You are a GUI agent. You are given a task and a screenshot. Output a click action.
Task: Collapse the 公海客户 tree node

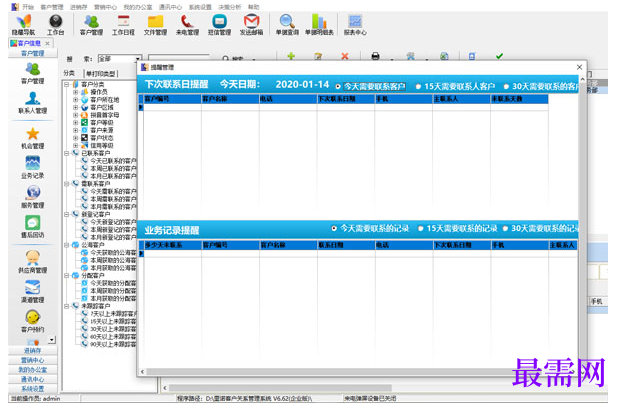click(67, 245)
